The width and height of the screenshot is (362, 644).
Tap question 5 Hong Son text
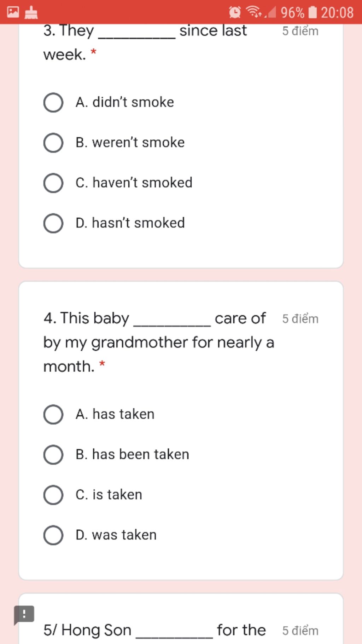[x=154, y=630]
